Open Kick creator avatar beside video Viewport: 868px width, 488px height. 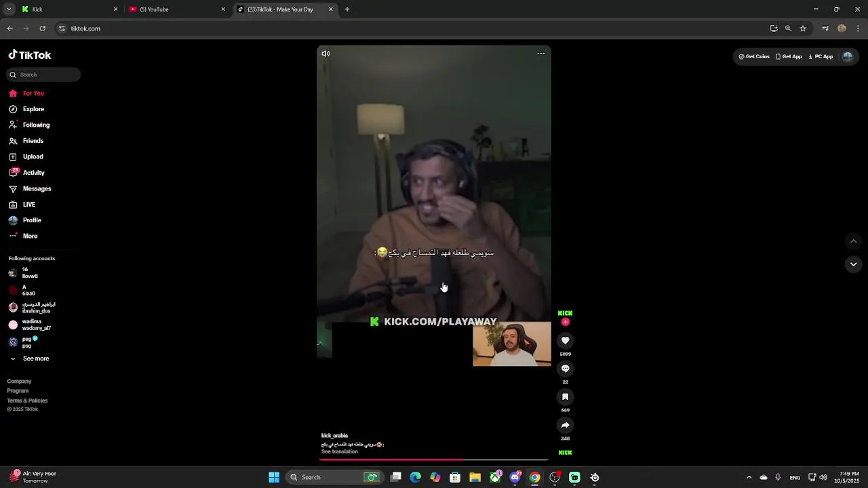pyautogui.click(x=565, y=313)
